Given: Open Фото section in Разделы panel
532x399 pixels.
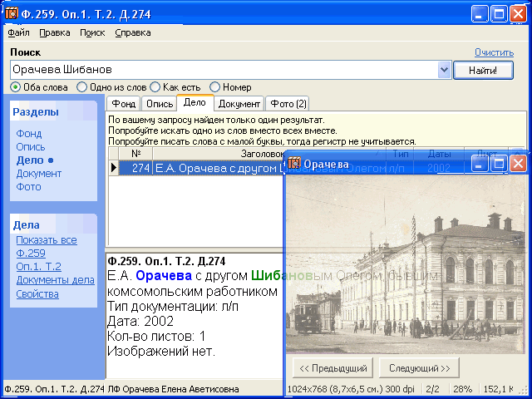Looking at the screenshot, I should (x=28, y=186).
